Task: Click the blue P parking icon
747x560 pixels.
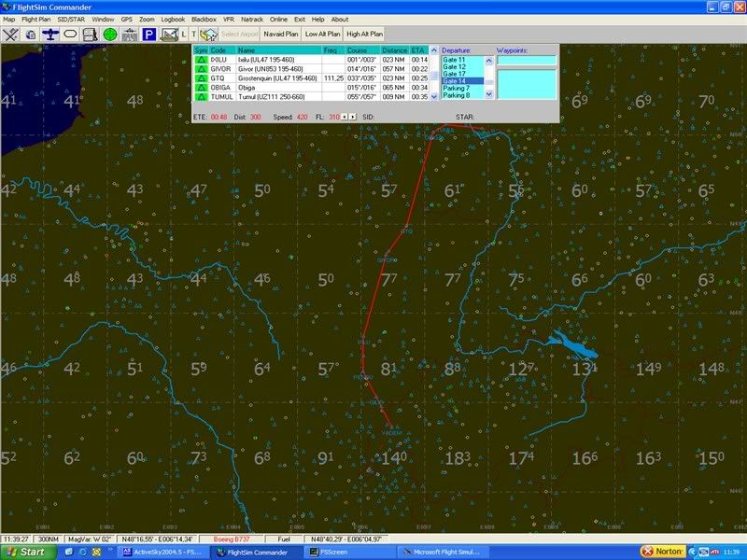Action: [149, 35]
